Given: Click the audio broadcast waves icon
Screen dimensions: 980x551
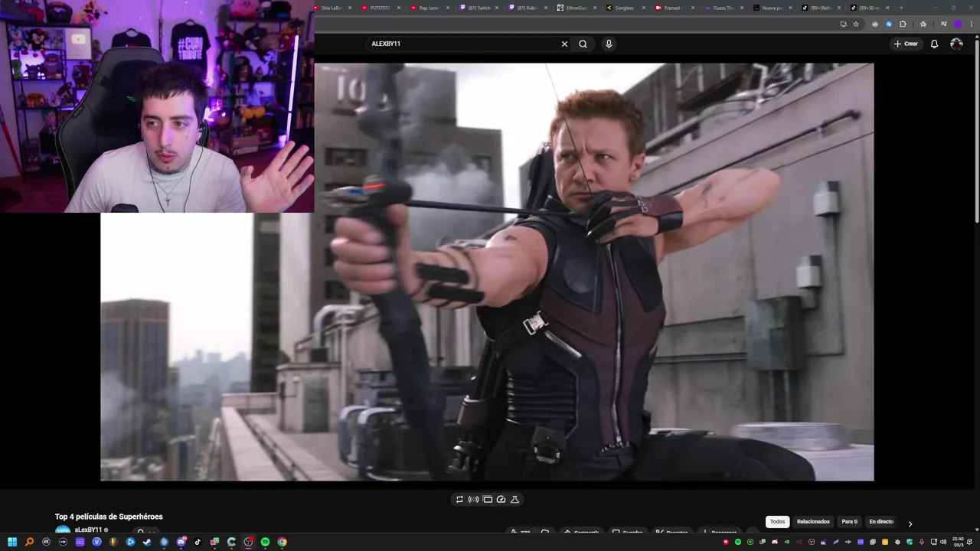Looking at the screenshot, I should point(473,499).
